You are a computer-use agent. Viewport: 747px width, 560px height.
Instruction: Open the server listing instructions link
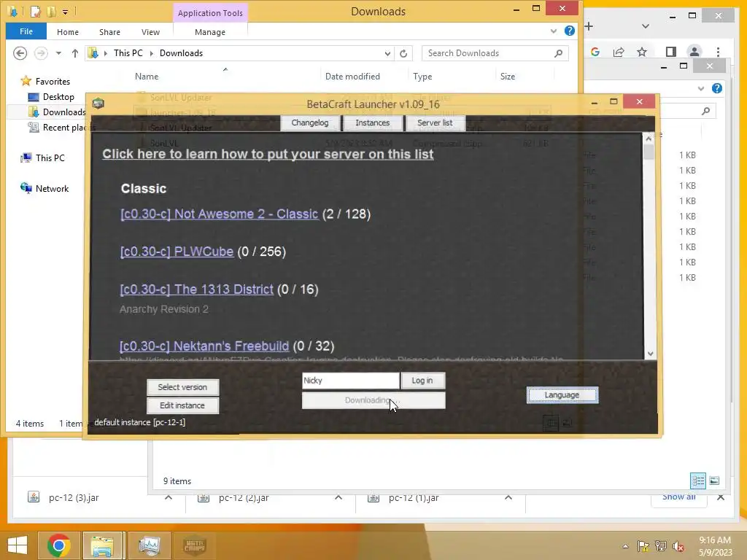[268, 155]
